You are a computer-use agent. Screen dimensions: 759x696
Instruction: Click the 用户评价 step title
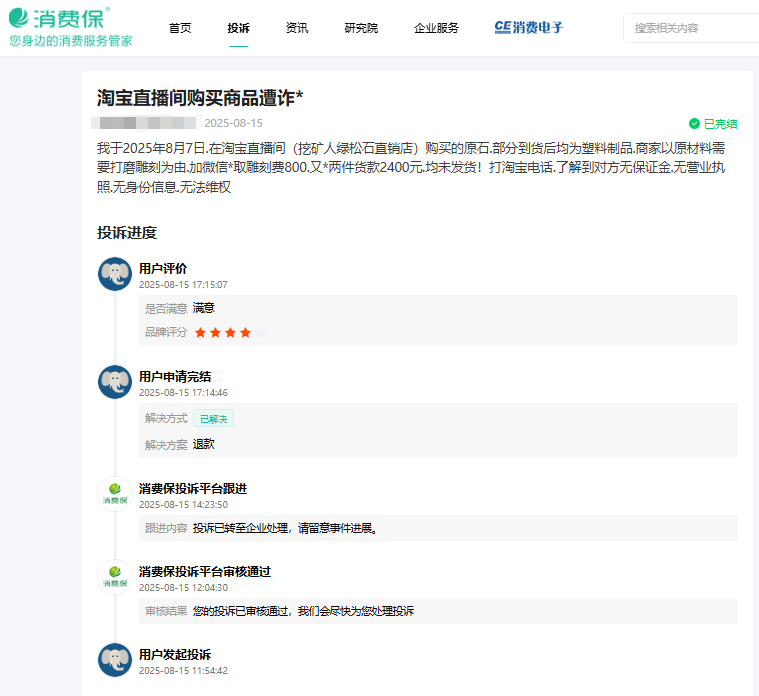point(163,269)
